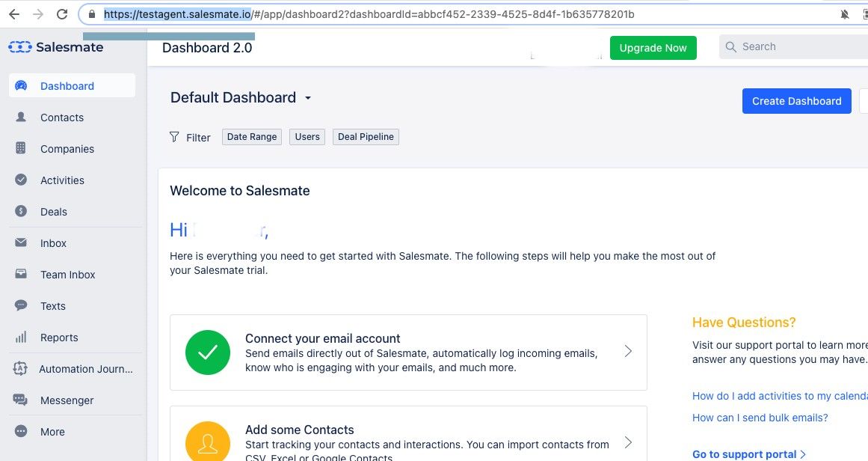The height and width of the screenshot is (461, 868).
Task: Click the Companies building icon
Action: [21, 148]
